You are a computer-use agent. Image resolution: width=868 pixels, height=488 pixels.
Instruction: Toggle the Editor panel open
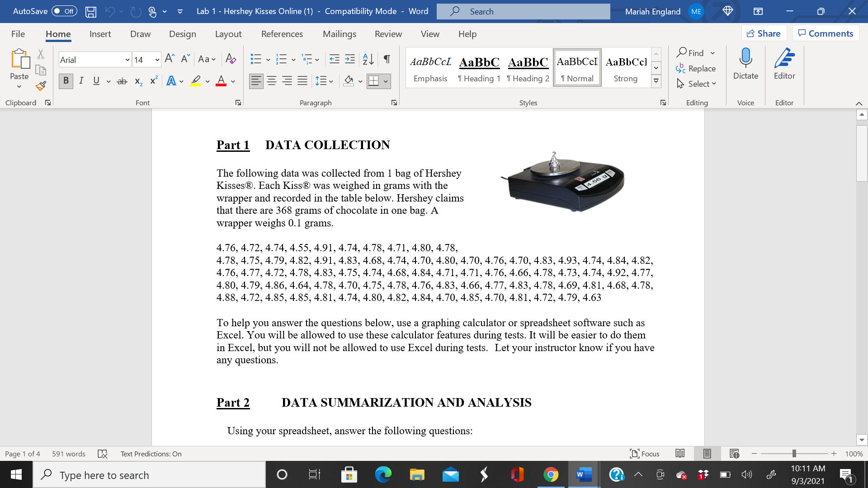(x=784, y=68)
